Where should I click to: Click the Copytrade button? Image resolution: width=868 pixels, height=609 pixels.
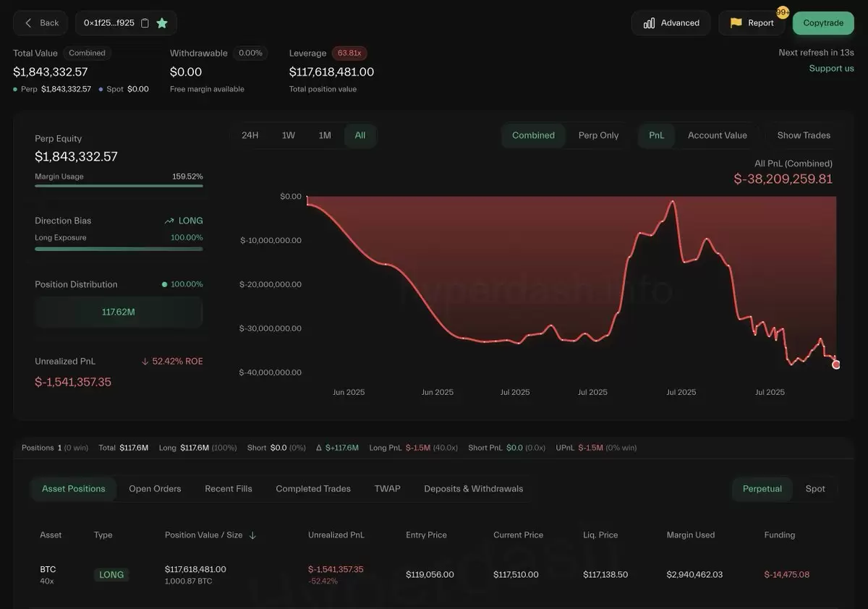(823, 23)
